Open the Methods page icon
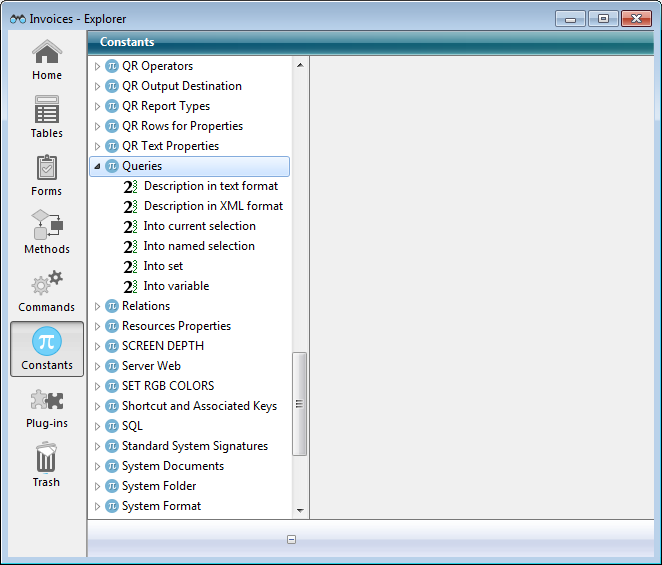Image resolution: width=662 pixels, height=565 pixels. click(47, 233)
